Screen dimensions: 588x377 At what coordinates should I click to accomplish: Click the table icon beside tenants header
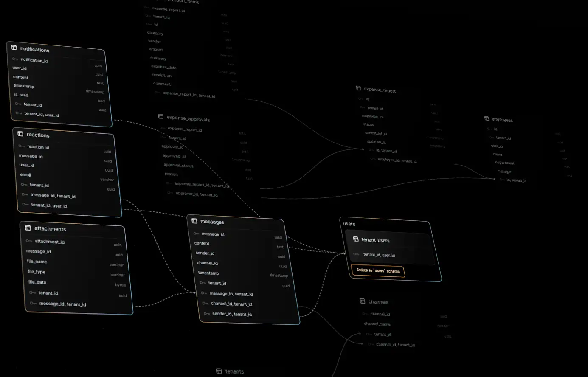tap(218, 371)
